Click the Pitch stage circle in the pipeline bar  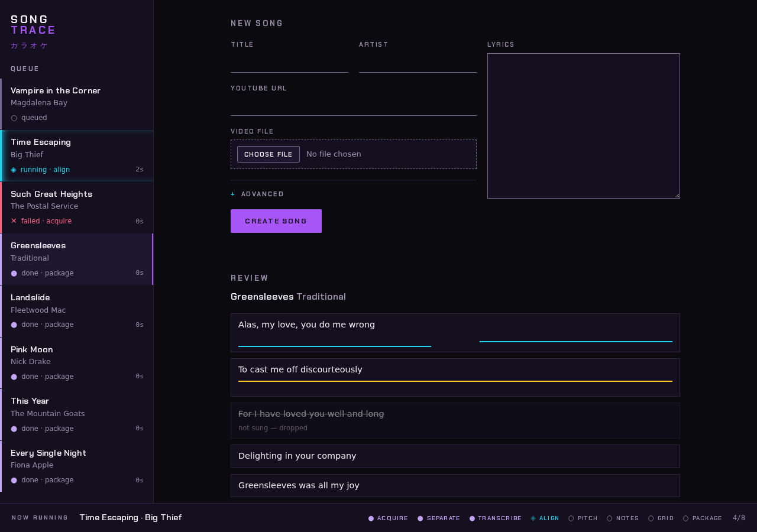(x=571, y=518)
